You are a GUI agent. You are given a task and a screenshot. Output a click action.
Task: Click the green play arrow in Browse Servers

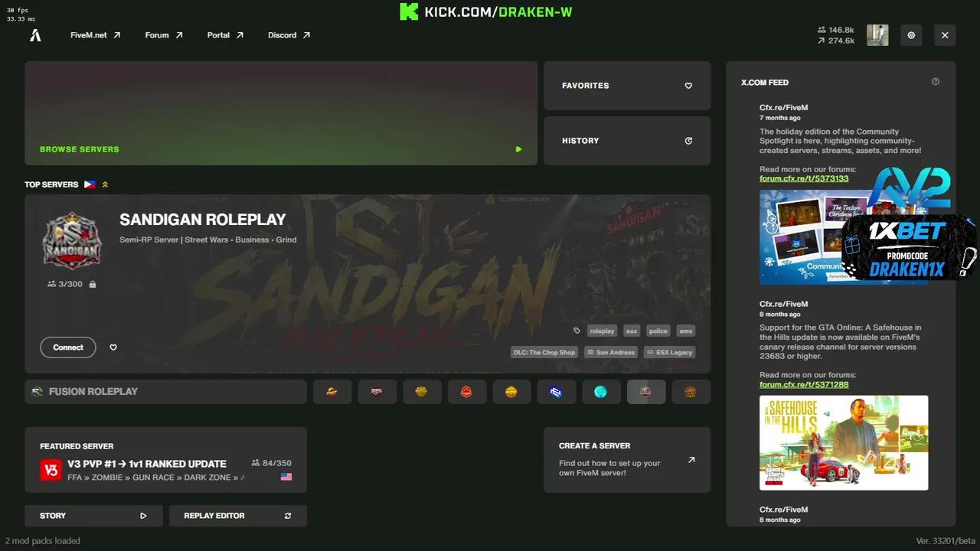[518, 149]
